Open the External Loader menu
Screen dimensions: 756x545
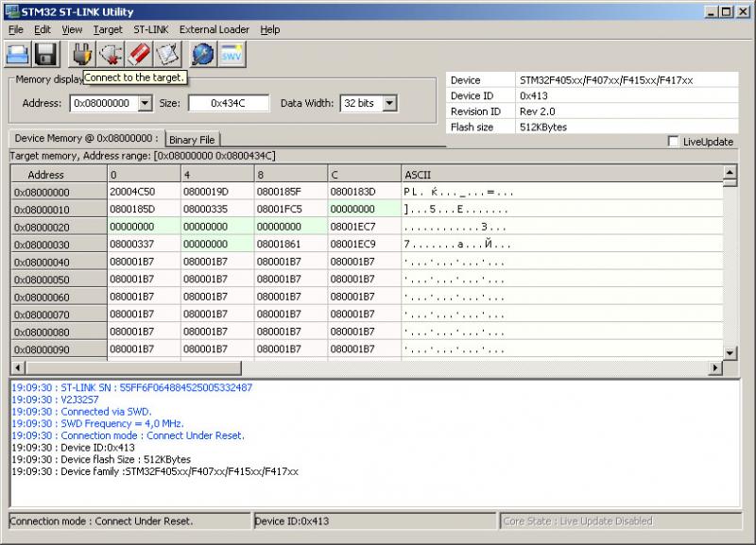point(215,30)
